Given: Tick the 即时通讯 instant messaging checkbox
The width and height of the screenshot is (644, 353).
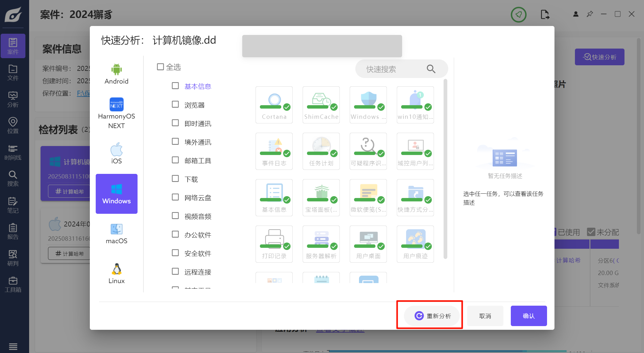Looking at the screenshot, I should pos(175,123).
